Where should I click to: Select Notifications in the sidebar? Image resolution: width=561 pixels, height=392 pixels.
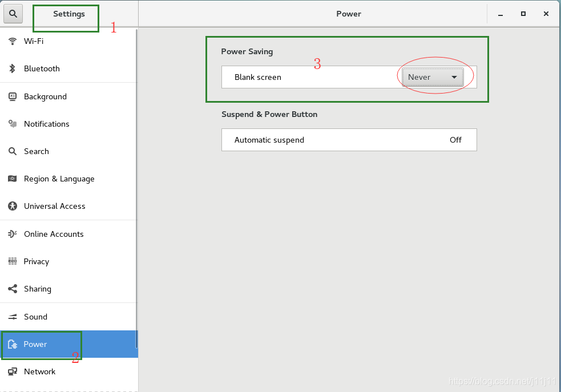(68, 124)
